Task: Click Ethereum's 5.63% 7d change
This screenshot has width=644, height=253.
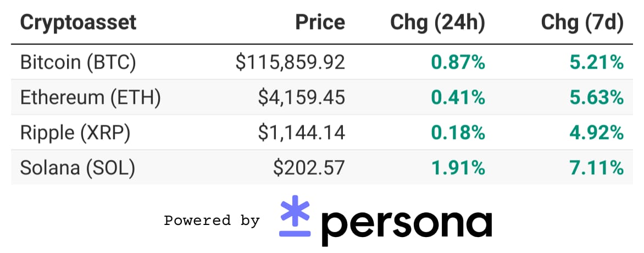Action: (597, 97)
